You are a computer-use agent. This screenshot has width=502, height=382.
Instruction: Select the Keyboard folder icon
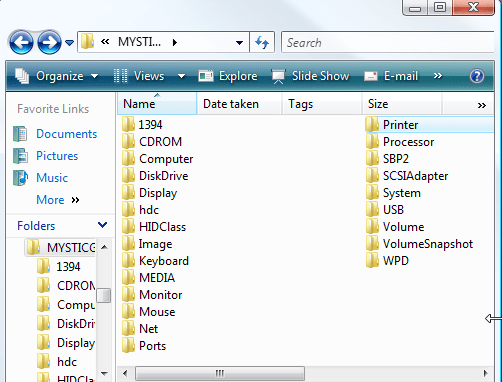click(128, 260)
